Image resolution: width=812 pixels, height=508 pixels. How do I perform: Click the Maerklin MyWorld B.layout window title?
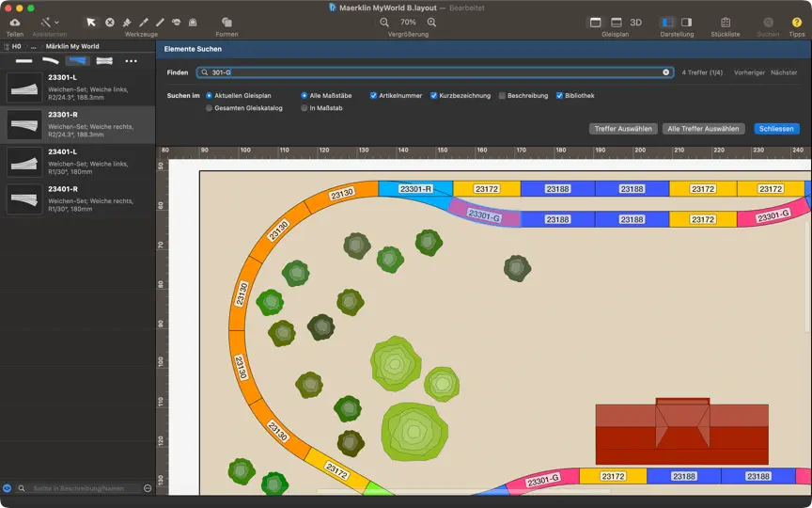click(388, 8)
